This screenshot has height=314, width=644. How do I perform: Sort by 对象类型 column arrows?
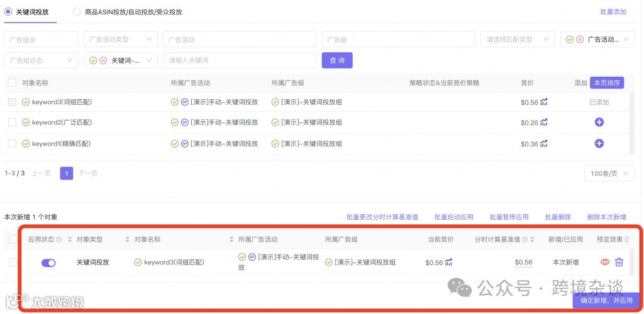coord(127,239)
